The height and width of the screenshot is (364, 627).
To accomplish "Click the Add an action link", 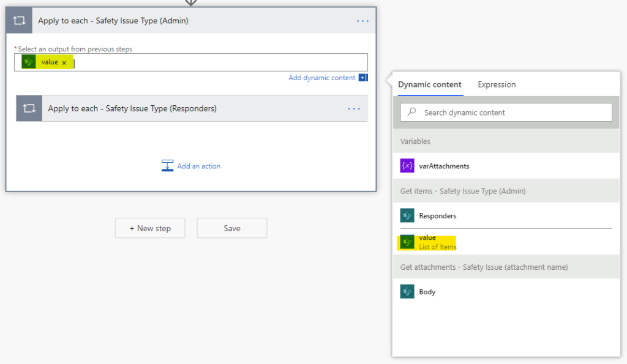I will [x=198, y=166].
